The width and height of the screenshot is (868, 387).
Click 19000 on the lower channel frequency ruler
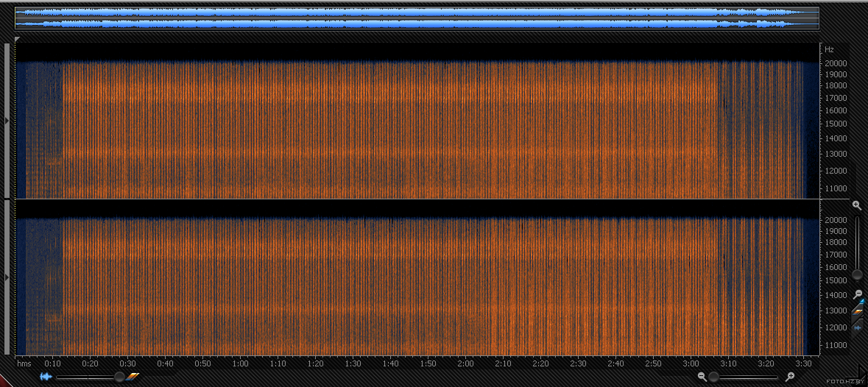click(x=836, y=231)
